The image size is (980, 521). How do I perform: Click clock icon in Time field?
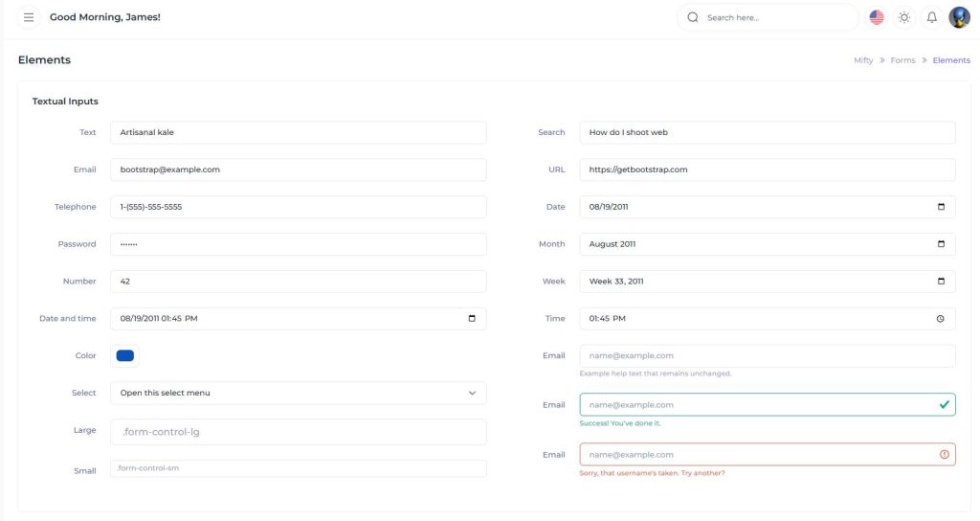pos(941,319)
